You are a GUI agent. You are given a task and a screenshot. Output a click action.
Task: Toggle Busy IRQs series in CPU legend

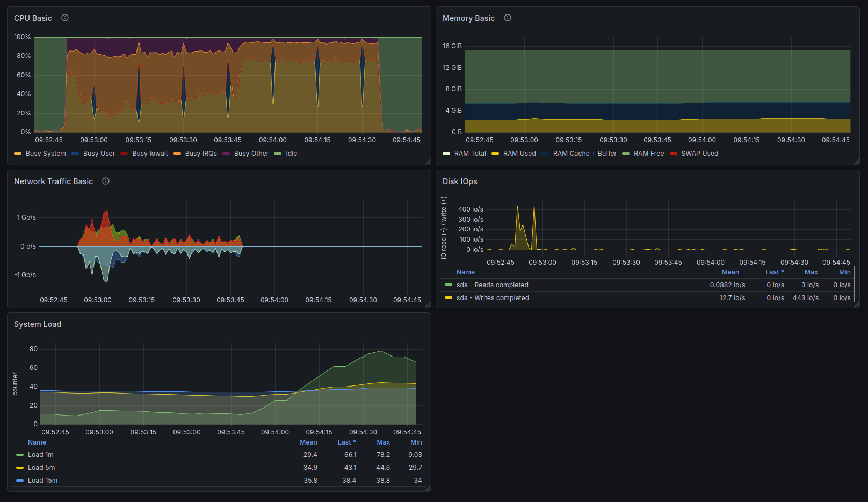click(x=201, y=154)
